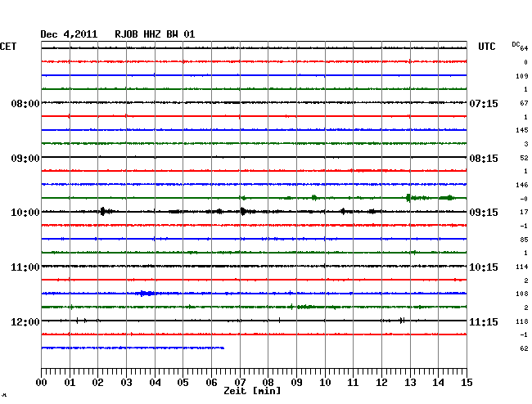This screenshot has height=404, width=532.
Task: Click minute tick label "07"
Action: click(240, 382)
